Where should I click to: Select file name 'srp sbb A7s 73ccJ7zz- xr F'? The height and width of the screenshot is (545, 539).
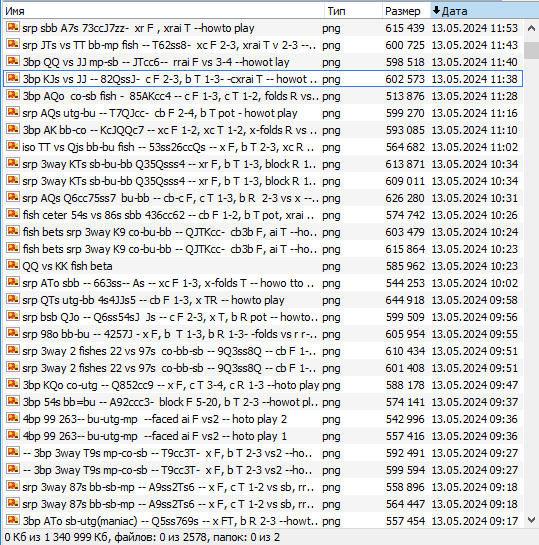pos(138,28)
